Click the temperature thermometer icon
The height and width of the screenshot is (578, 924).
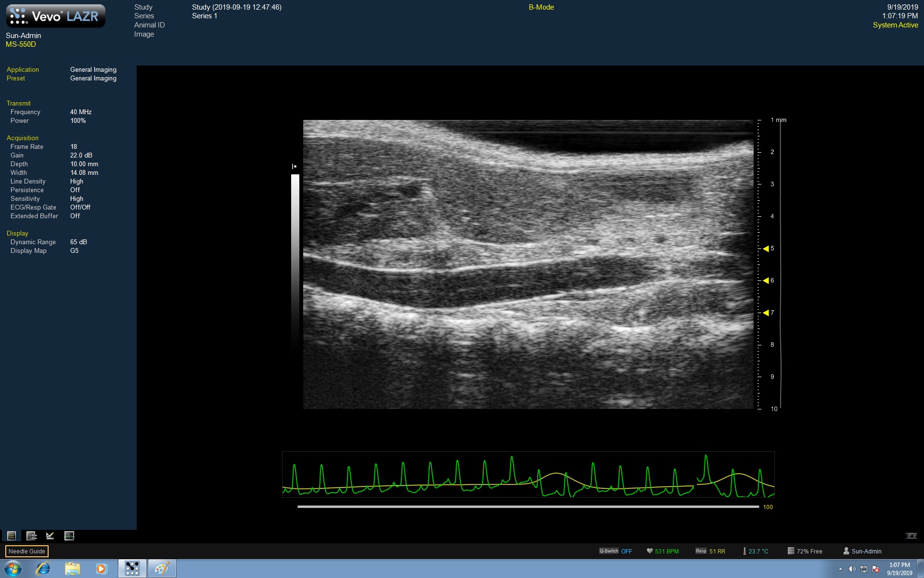[744, 551]
